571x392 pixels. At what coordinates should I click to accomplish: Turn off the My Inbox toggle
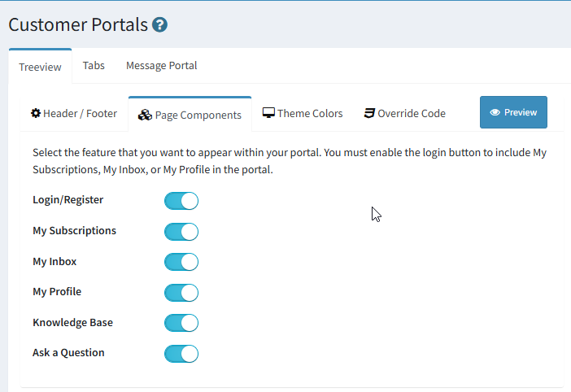tap(181, 262)
